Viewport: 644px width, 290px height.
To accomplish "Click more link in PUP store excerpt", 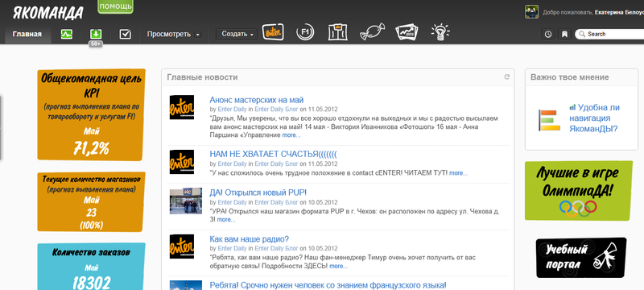I will click(226, 220).
